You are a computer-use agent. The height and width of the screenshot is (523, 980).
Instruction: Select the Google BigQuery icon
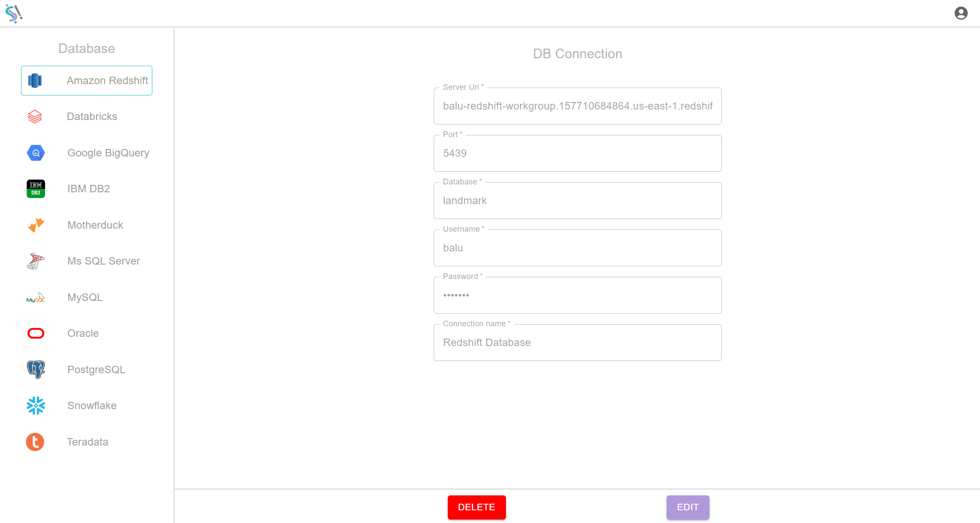[x=35, y=152]
